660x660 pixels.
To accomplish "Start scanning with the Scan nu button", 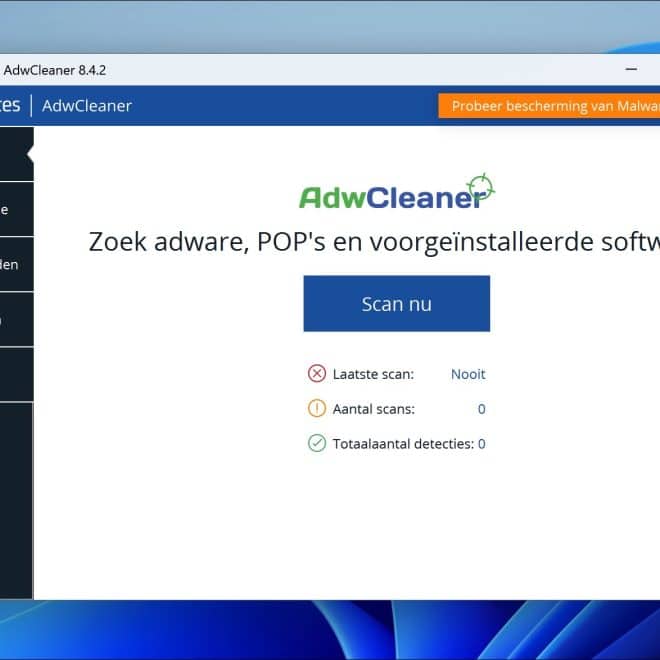I will 397,303.
